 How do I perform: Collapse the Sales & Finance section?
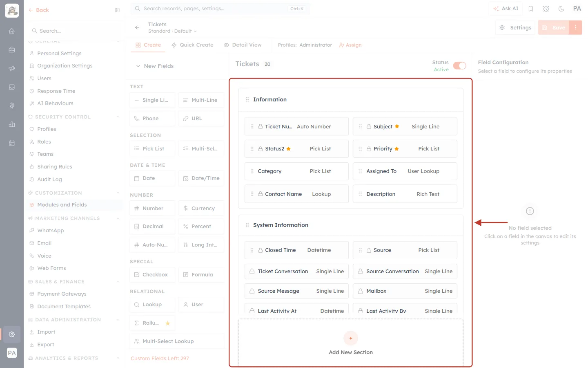point(118,282)
